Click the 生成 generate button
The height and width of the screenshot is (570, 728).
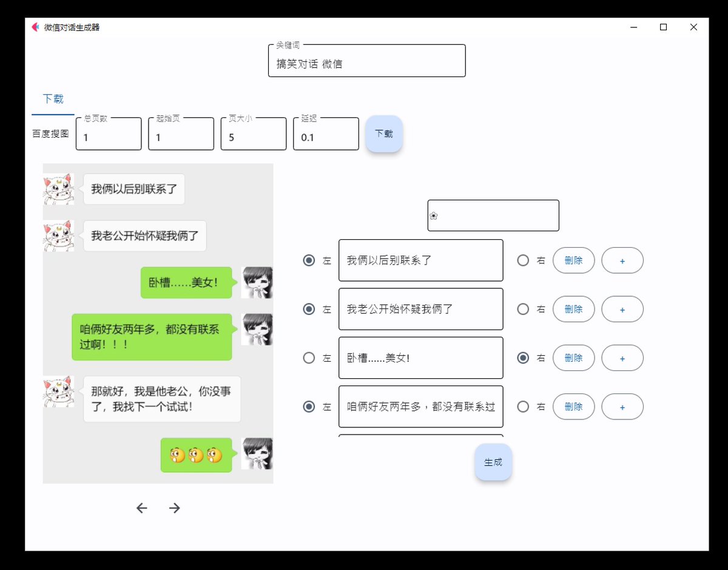point(493,462)
